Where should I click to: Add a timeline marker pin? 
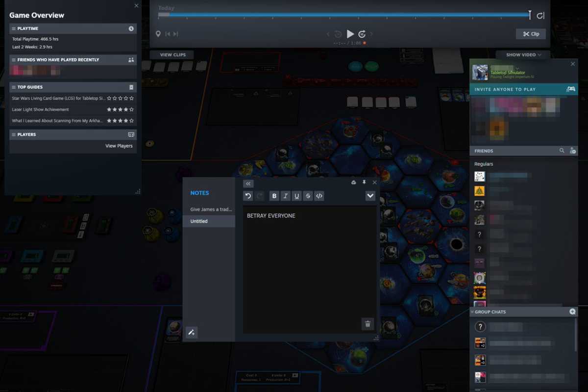point(158,34)
